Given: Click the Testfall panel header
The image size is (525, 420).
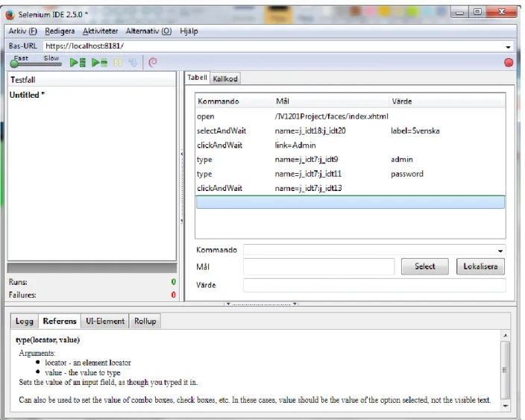Looking at the screenshot, I should coord(92,80).
